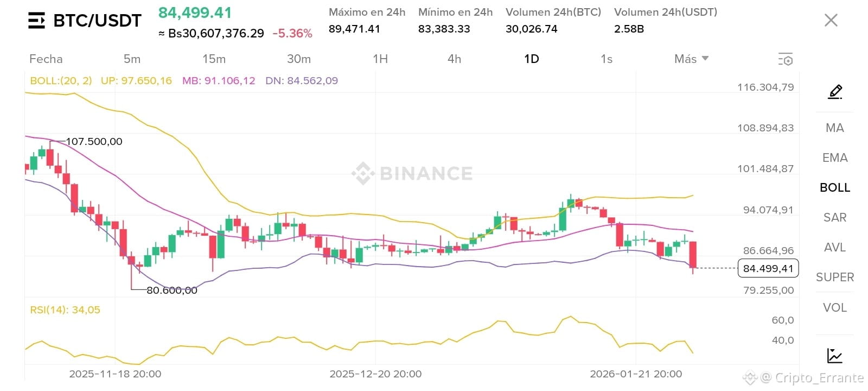Viewport: 868px width, 391px height.
Task: Open the line chart icon at the sidebar bottom
Action: [835, 356]
